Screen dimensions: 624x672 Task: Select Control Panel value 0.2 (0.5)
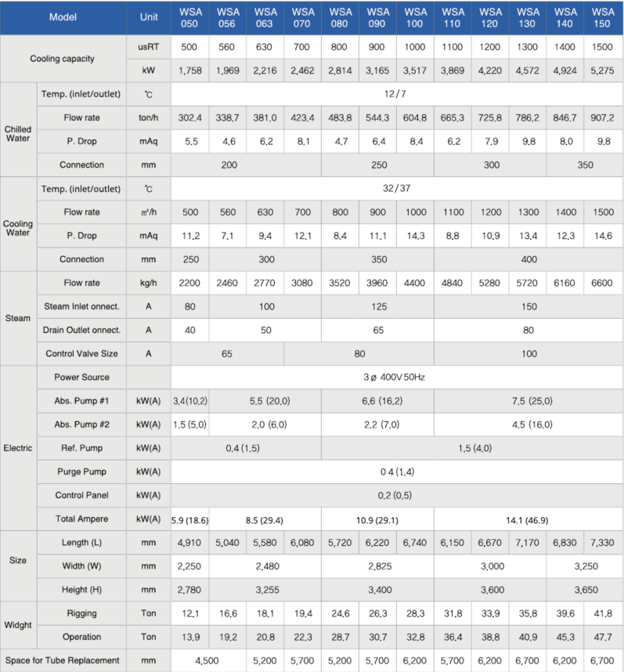pyautogui.click(x=395, y=496)
